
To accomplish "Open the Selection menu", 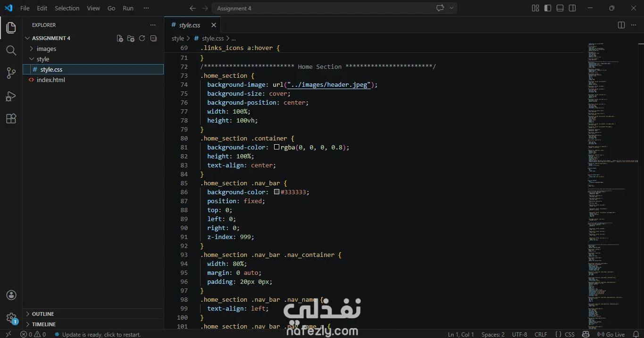I will pos(67,8).
